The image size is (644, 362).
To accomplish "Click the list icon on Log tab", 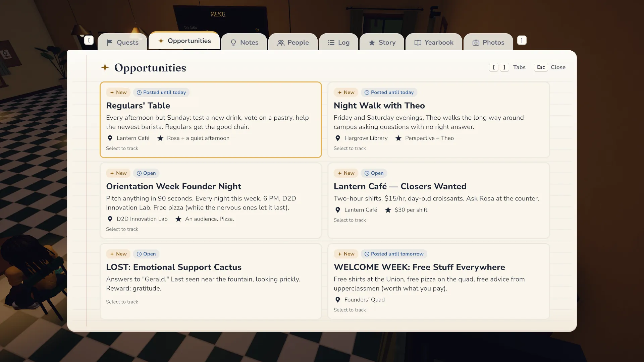I will tap(331, 43).
